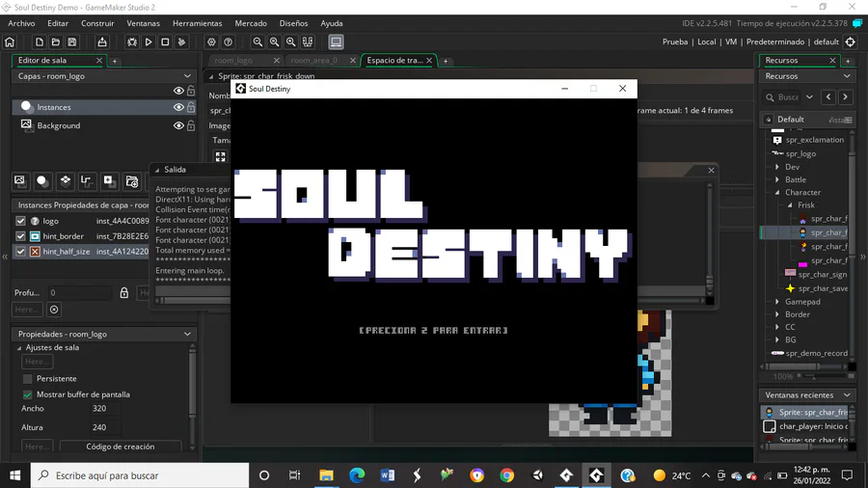Collapse the Propiedades - room_logo panel
The width and height of the screenshot is (868, 488).
pyautogui.click(x=187, y=335)
